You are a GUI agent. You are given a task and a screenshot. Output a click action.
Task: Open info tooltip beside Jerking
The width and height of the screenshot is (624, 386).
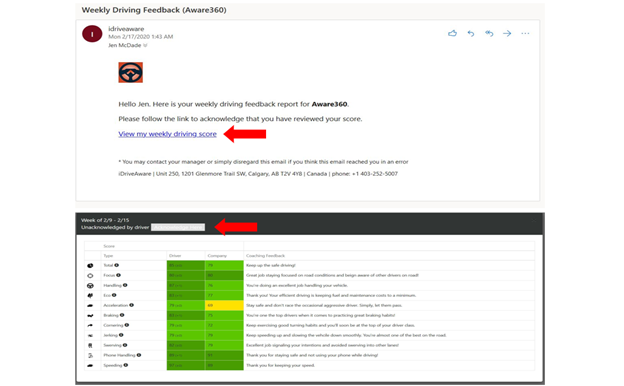[121, 335]
